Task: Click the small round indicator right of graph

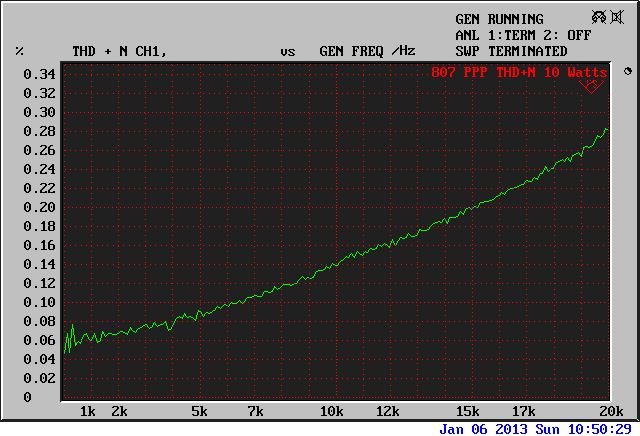Action: coord(627,71)
